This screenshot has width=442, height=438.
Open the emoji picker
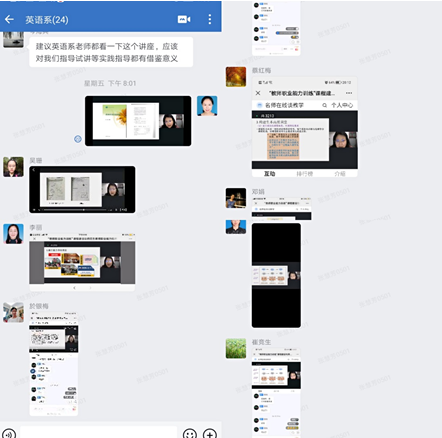pos(190,433)
